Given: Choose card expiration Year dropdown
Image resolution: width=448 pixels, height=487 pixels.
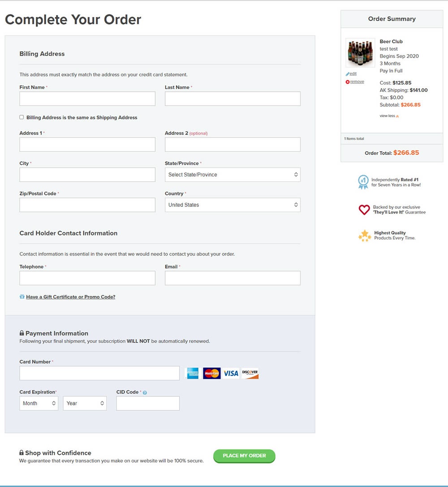Looking at the screenshot, I should pos(85,403).
